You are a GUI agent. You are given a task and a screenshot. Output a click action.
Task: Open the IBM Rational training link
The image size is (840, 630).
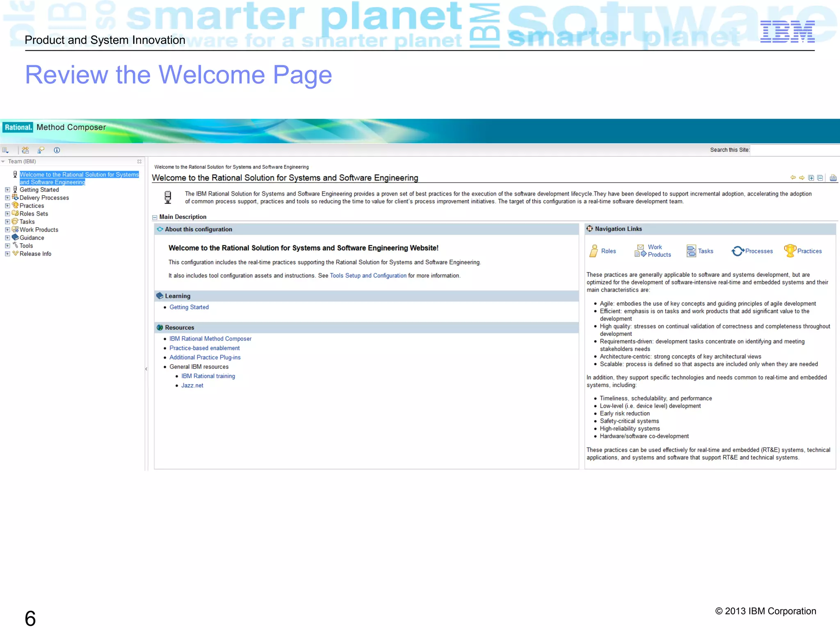(x=208, y=376)
